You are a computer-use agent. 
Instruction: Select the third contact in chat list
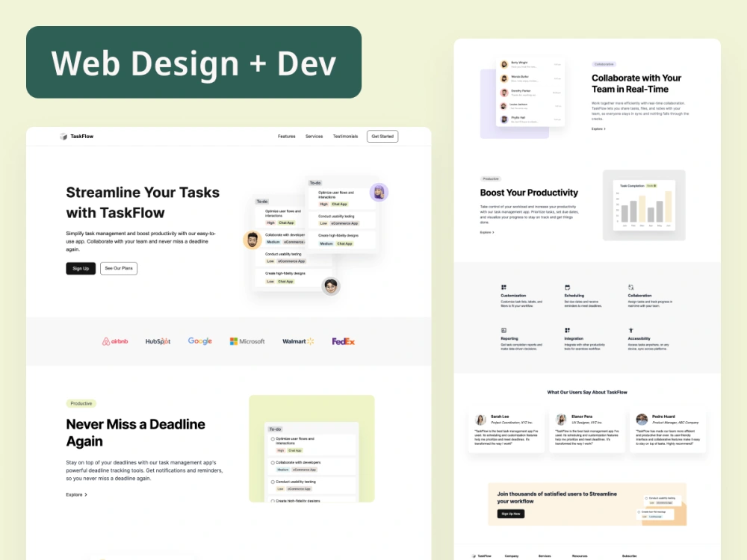pos(530,92)
